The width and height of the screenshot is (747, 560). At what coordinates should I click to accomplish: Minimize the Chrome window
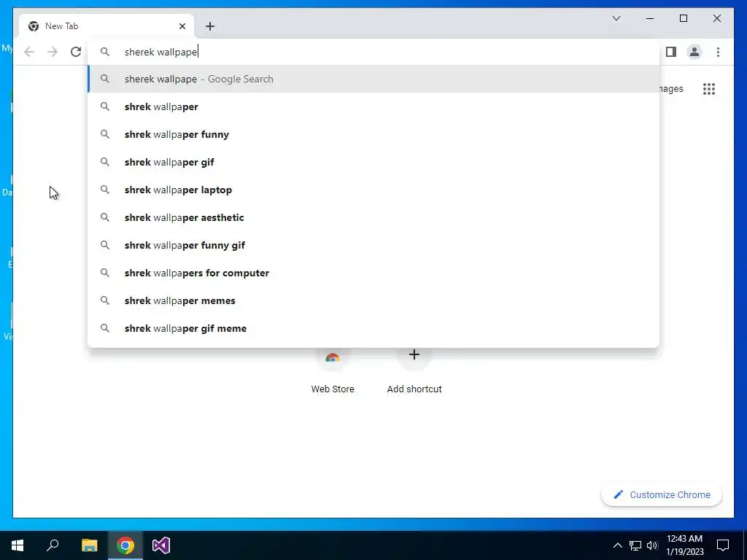(x=650, y=18)
